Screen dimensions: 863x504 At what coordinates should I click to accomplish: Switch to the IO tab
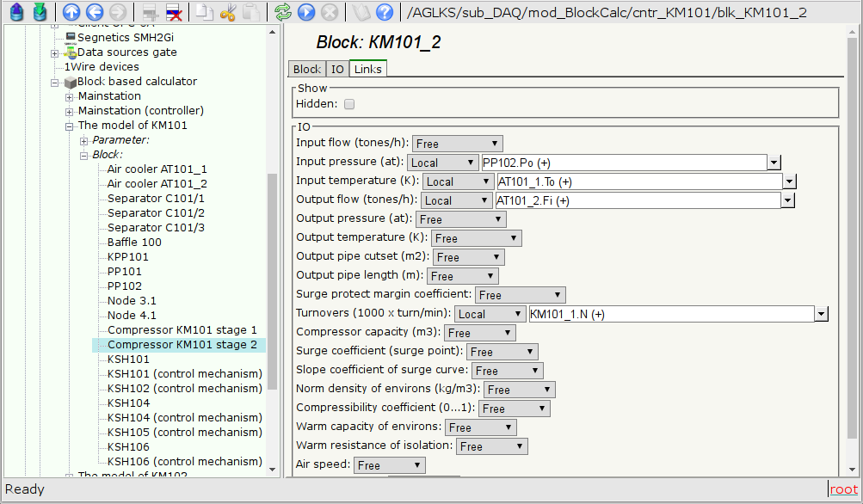click(337, 70)
